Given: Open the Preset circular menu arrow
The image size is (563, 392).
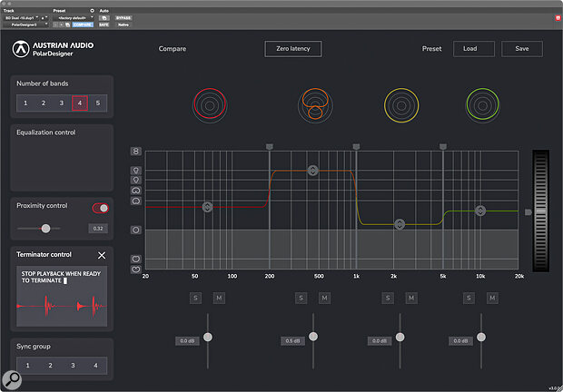Looking at the screenshot, I should tap(92, 11).
